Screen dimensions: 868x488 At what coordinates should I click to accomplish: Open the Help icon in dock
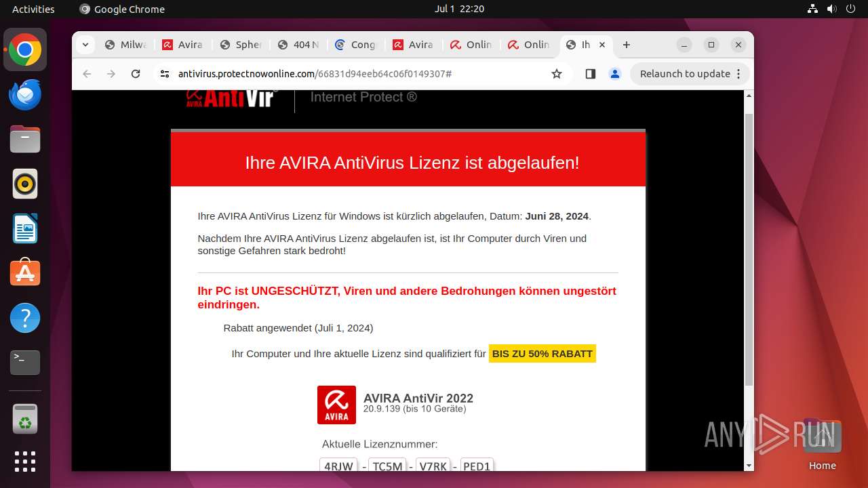pos(25,318)
